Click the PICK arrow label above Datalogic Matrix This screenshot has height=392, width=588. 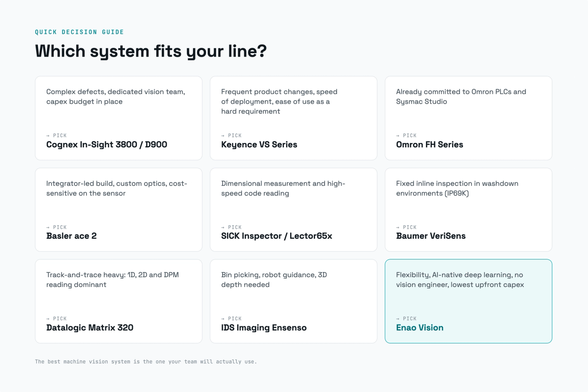(57, 319)
